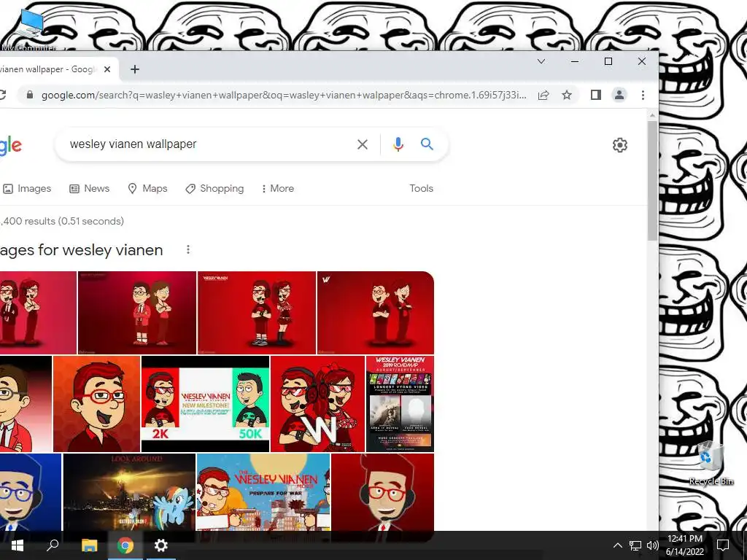Open thumbnail of couple with arms crossed on dark red
747x560 pixels.
(137, 313)
